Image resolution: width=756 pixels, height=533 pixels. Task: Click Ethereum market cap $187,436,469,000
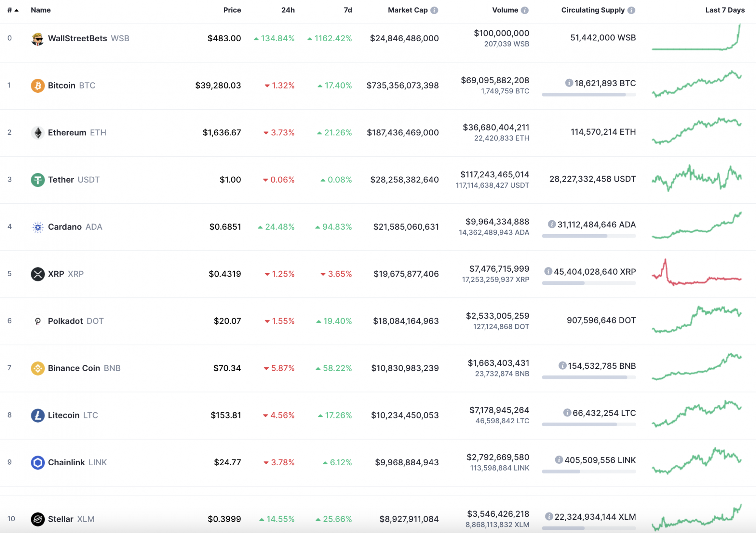tap(403, 133)
